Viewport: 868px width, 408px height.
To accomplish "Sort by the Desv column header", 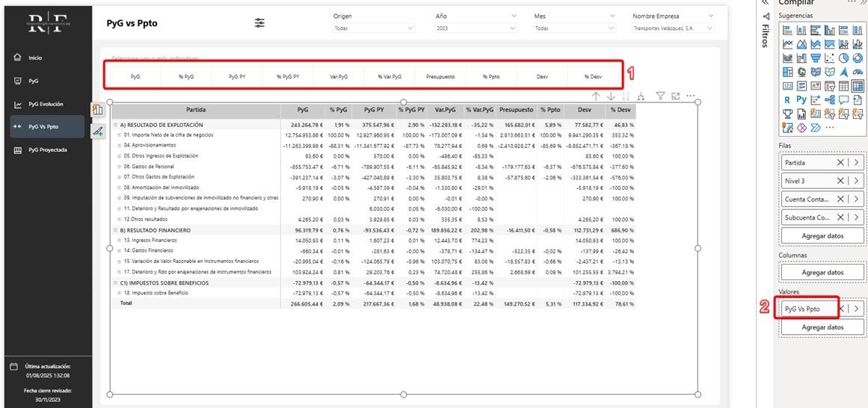I will point(585,110).
